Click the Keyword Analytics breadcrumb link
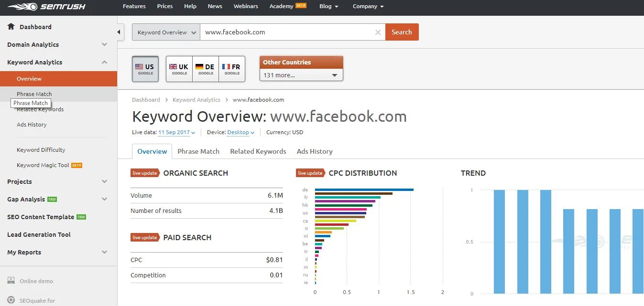This screenshot has height=306, width=644. [196, 100]
